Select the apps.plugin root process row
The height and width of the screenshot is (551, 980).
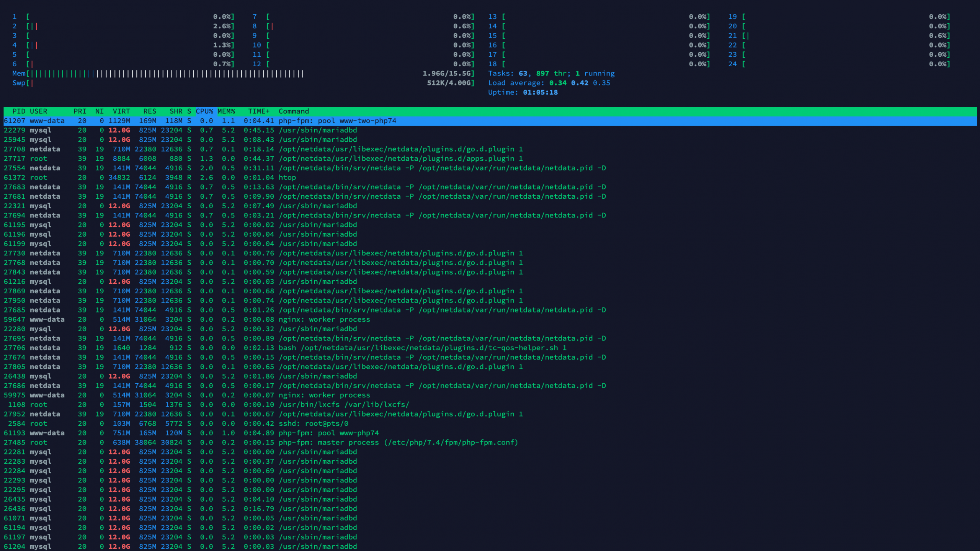tap(400, 159)
